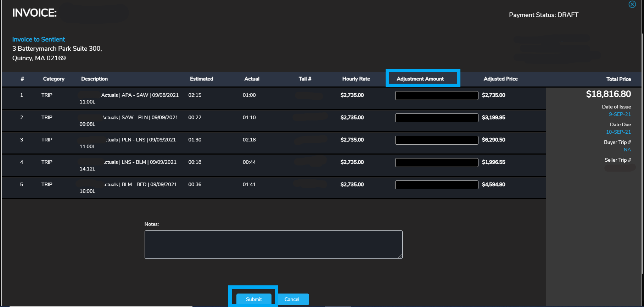This screenshot has width=644, height=307.
Task: Click the horizontal scrollbar at the bottom
Action: [x=101, y=306]
